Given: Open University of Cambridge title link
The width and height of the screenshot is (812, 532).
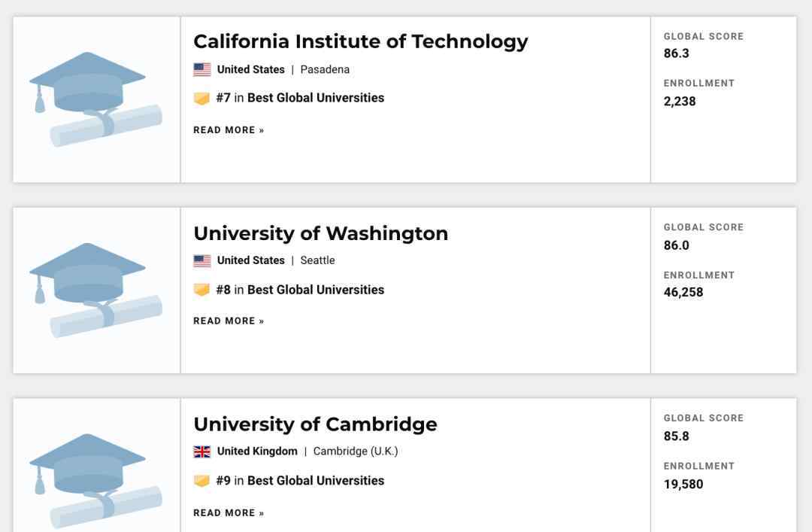Looking at the screenshot, I should (x=315, y=424).
